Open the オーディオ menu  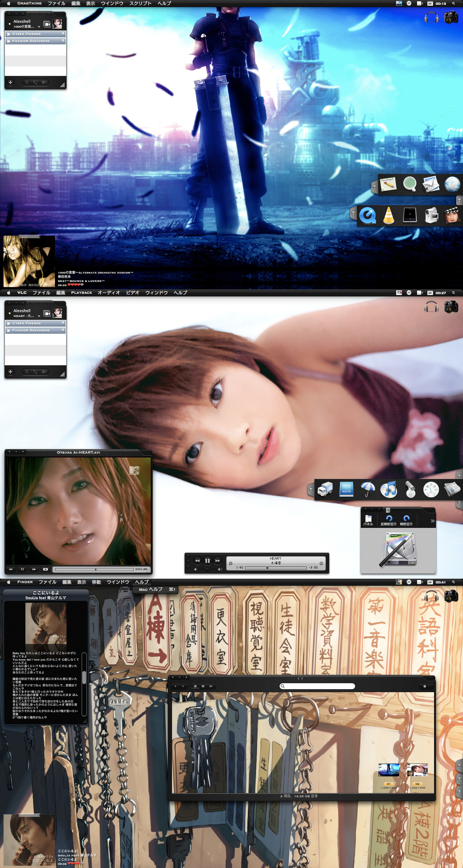click(109, 293)
